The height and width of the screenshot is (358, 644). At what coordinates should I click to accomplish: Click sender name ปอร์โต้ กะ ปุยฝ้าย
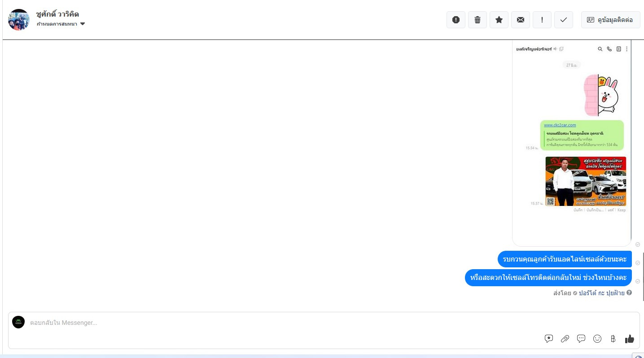(x=601, y=293)
